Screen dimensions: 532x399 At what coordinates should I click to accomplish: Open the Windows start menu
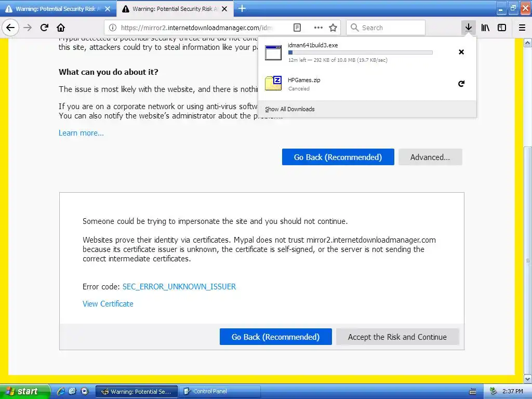point(25,391)
